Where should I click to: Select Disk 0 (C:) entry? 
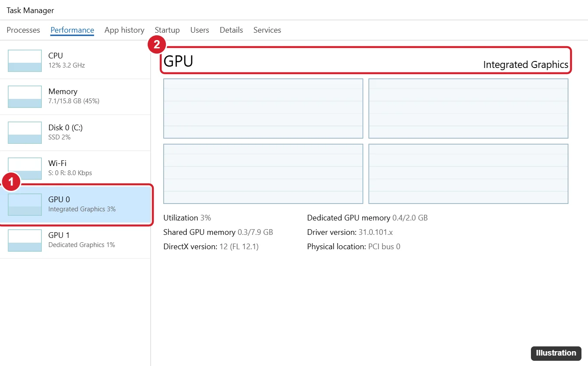tap(75, 132)
